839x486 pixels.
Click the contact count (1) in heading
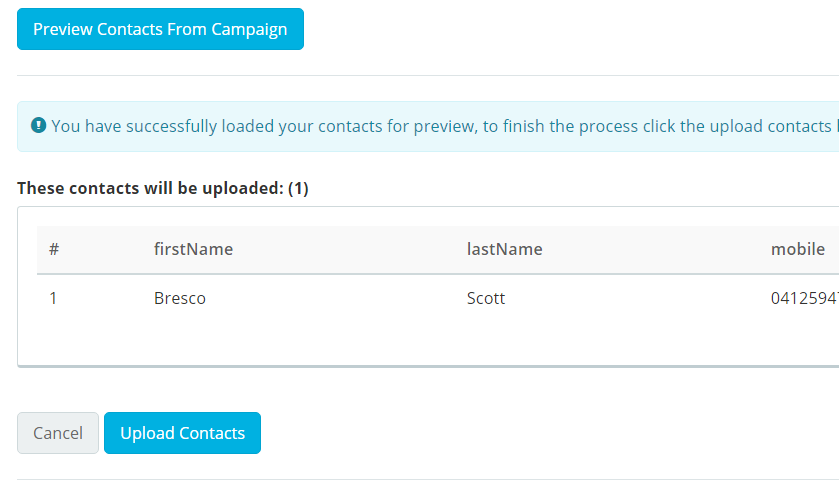tap(298, 188)
